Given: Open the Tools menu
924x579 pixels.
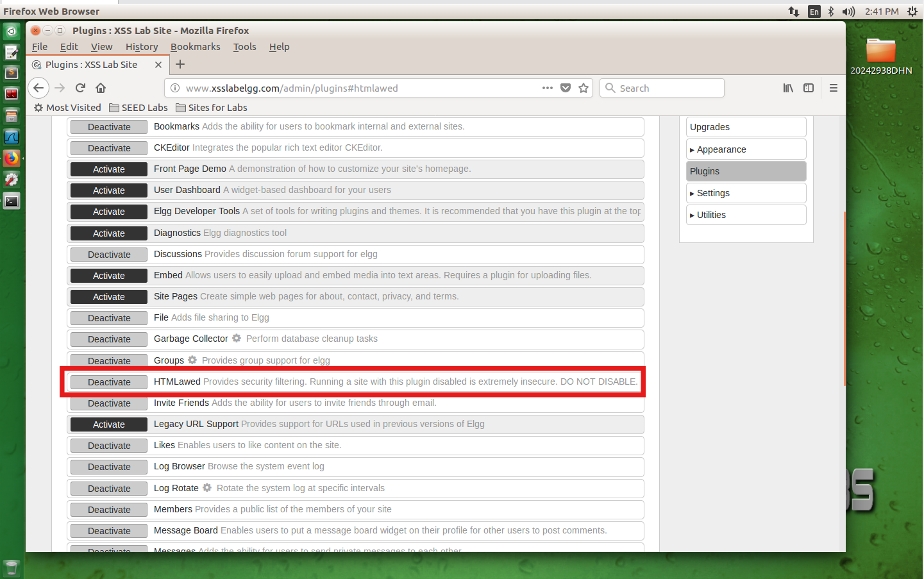Looking at the screenshot, I should click(244, 47).
